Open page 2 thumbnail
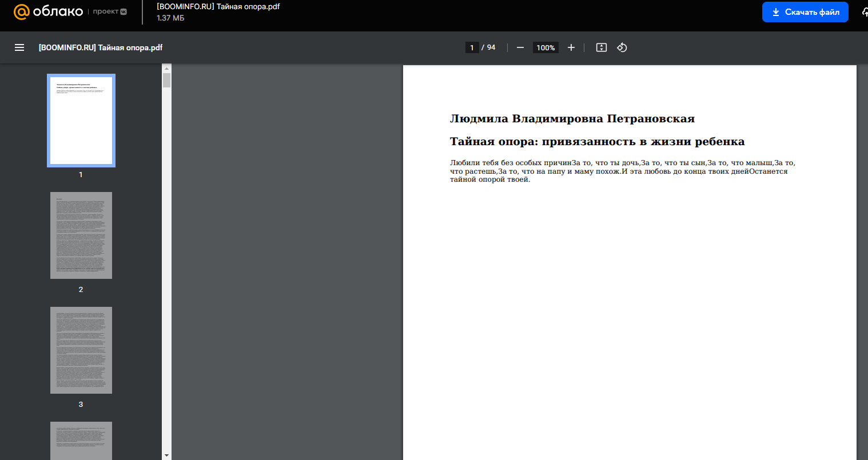Viewport: 868px width, 460px height. [81, 235]
